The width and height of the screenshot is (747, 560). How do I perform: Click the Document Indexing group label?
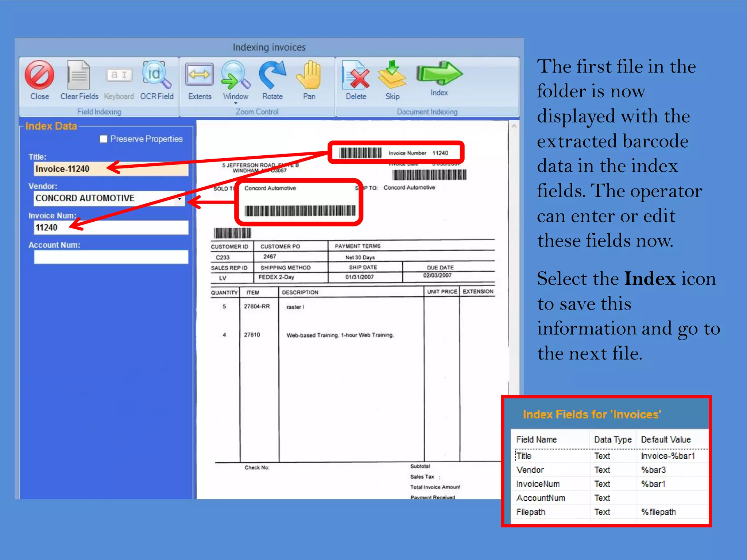pos(427,112)
